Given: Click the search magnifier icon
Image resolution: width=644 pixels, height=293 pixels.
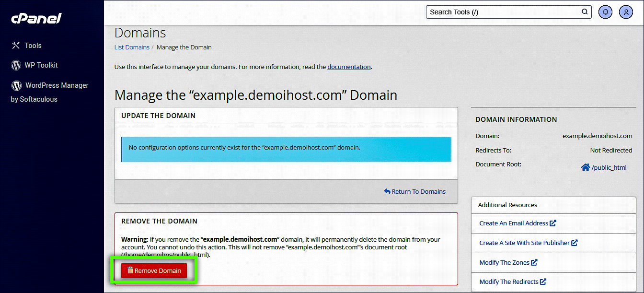Looking at the screenshot, I should (x=585, y=12).
